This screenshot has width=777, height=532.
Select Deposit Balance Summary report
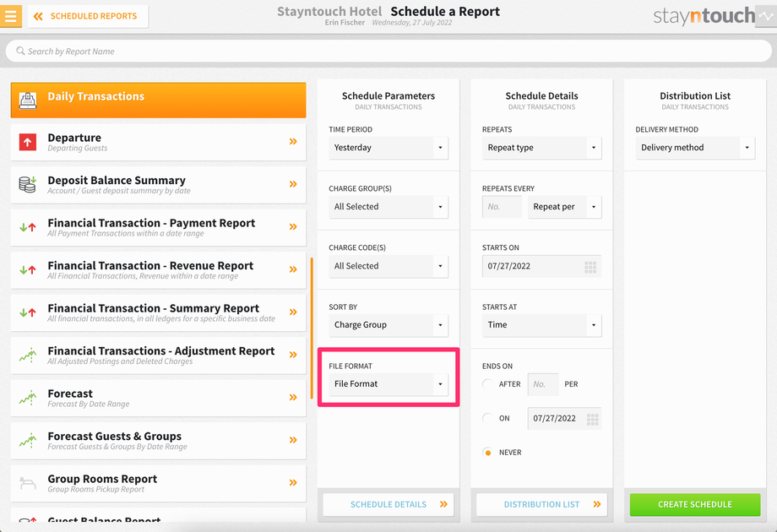pos(158,185)
